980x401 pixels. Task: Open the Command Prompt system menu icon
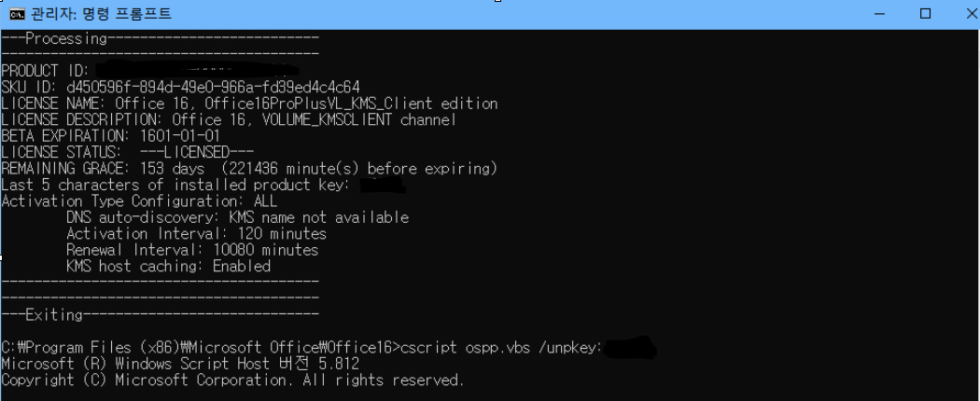pyautogui.click(x=18, y=14)
